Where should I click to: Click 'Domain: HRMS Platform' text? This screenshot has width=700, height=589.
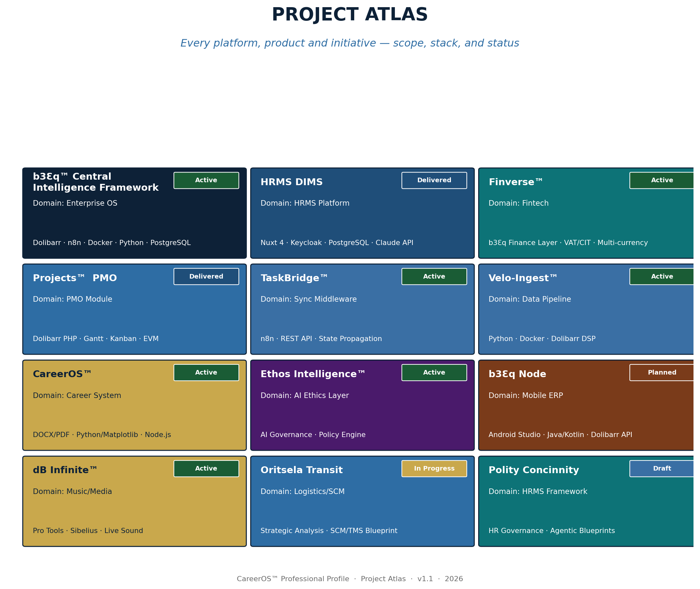305,203
